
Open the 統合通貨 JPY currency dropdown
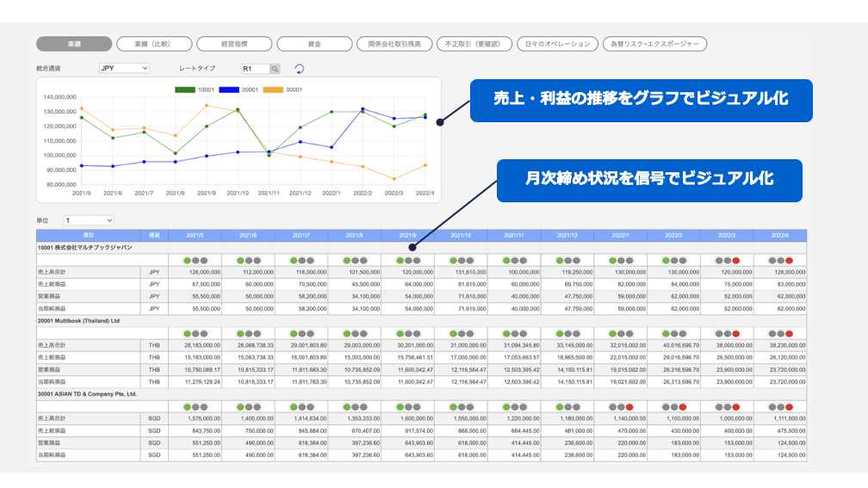click(x=123, y=68)
